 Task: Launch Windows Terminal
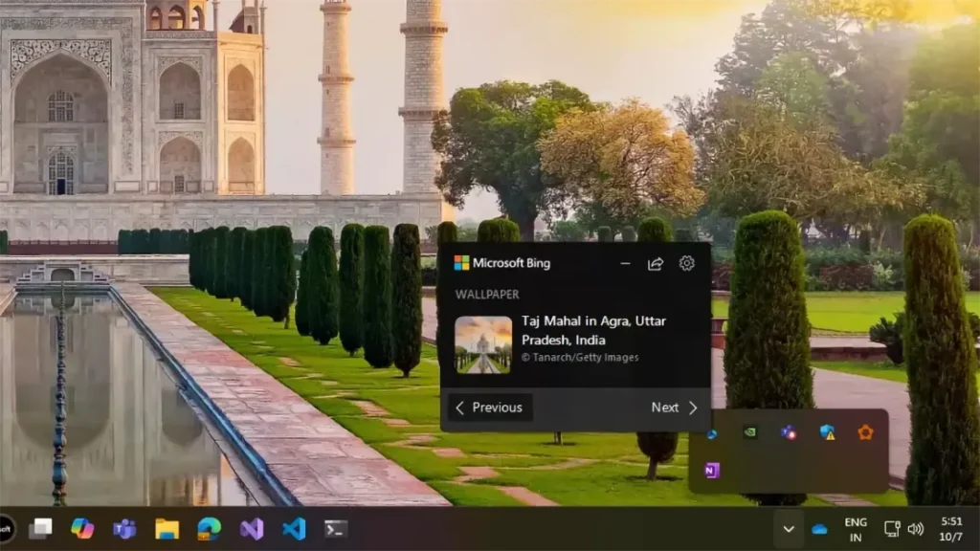[335, 529]
